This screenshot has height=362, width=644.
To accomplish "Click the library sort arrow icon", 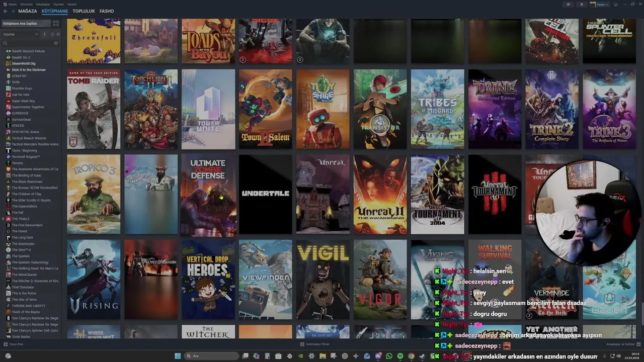I will (x=44, y=34).
